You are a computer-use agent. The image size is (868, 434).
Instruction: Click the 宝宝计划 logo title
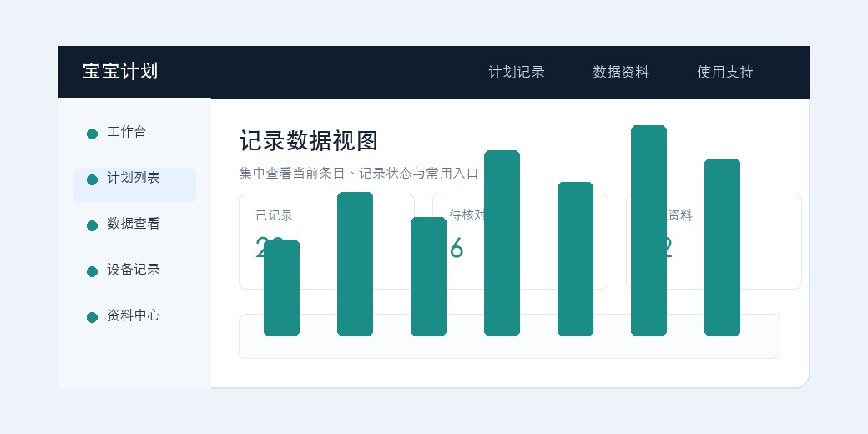(x=120, y=72)
